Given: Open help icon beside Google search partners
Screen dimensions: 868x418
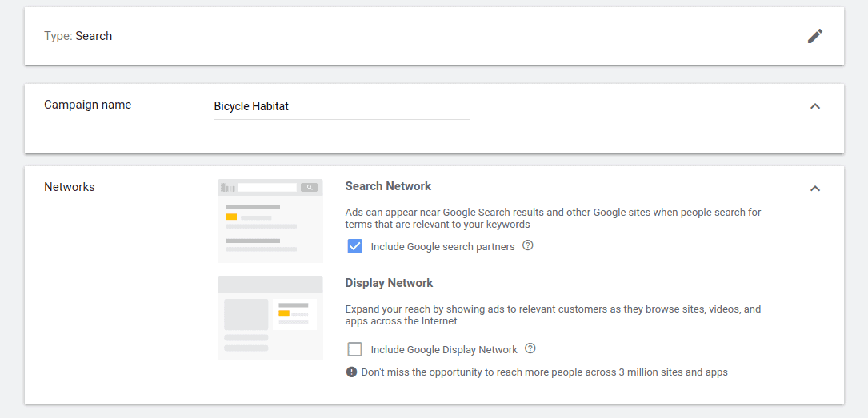Looking at the screenshot, I should 528,245.
